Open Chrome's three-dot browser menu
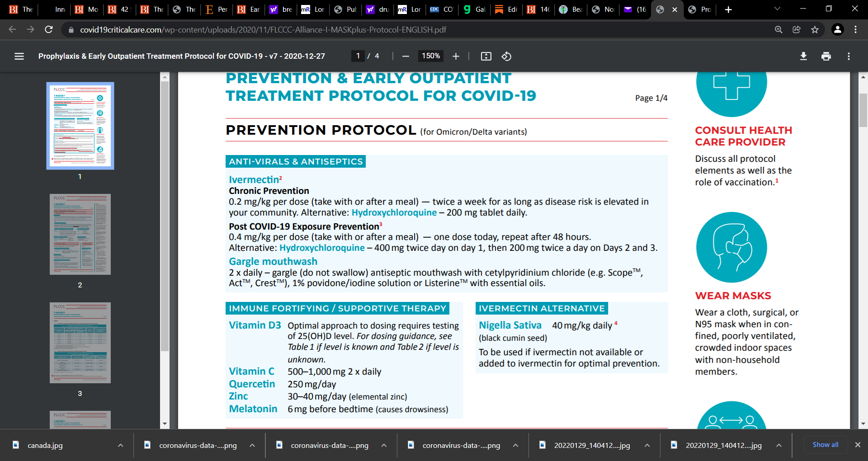This screenshot has height=461, width=868. [x=855, y=30]
